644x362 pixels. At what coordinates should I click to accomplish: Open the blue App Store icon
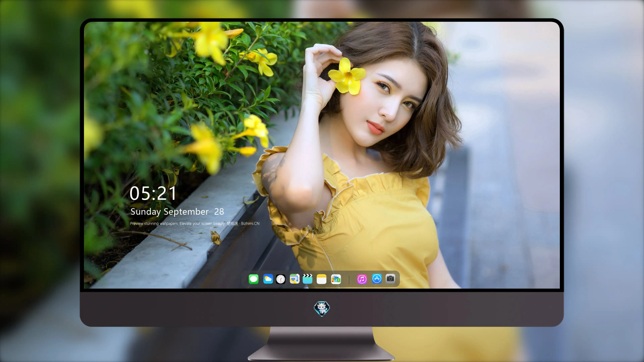(377, 279)
